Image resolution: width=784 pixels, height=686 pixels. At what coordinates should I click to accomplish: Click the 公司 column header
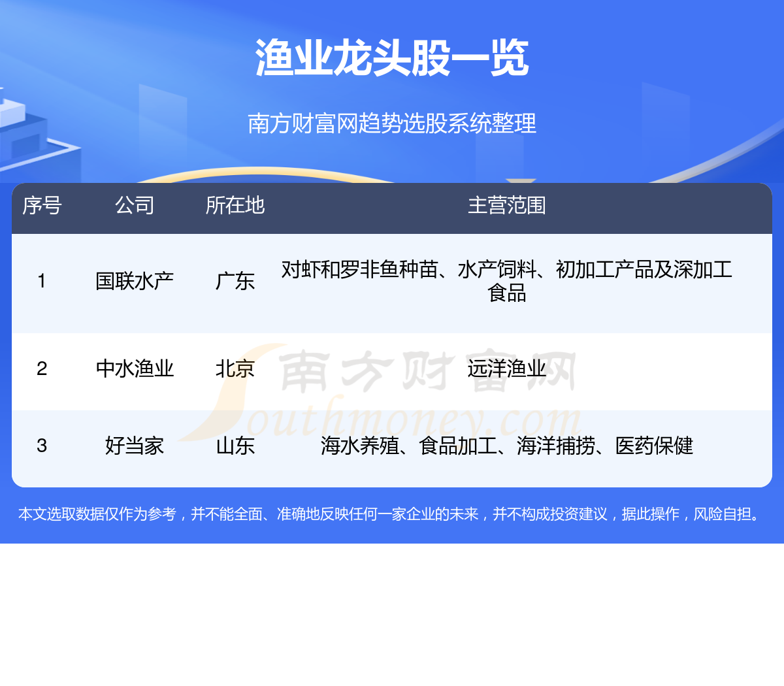pyautogui.click(x=135, y=205)
